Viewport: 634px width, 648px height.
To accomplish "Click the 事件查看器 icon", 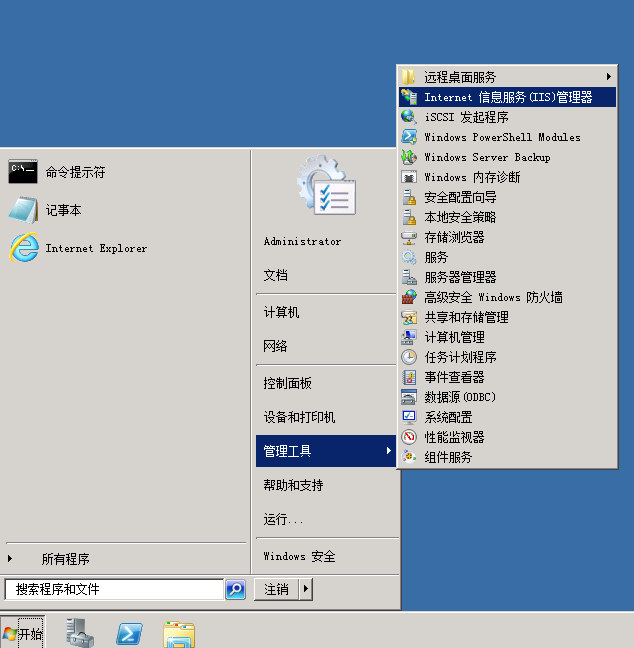I will tap(409, 377).
